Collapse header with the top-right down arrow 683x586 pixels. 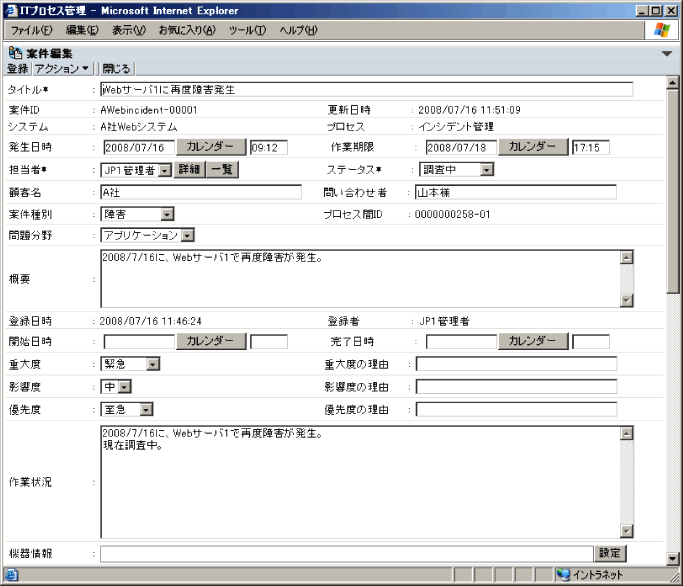(667, 54)
